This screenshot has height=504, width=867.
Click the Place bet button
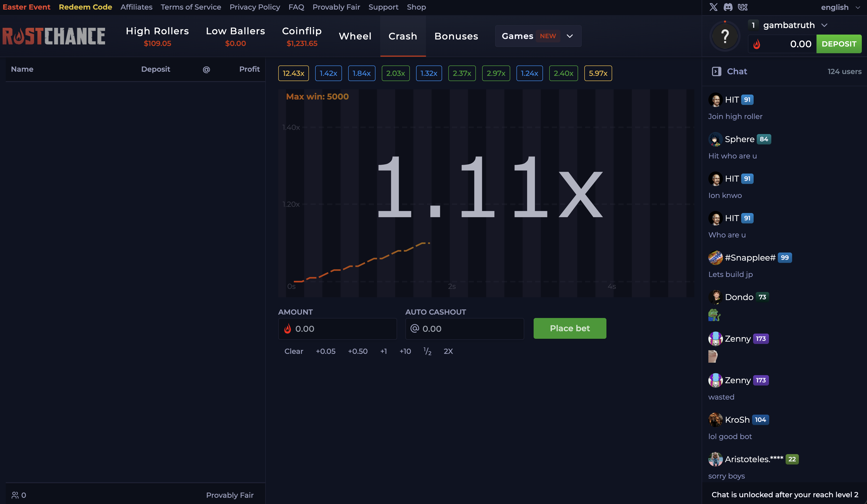click(570, 328)
